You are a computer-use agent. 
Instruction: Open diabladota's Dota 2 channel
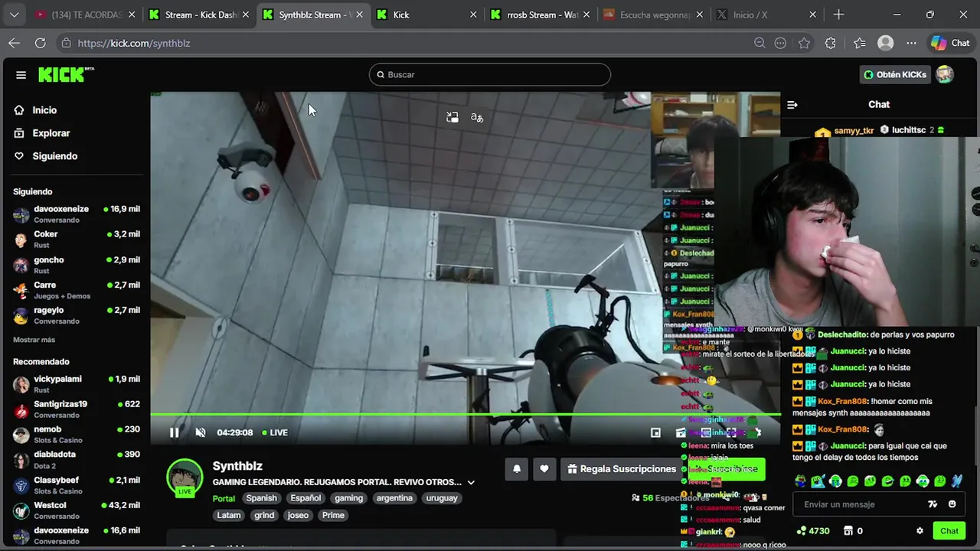(x=77, y=460)
